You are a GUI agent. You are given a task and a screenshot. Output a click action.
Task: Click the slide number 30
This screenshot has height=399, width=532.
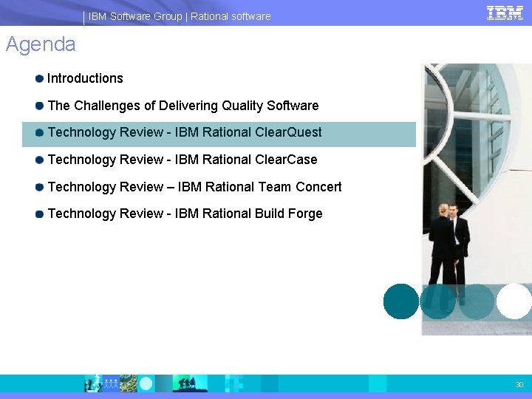[519, 384]
